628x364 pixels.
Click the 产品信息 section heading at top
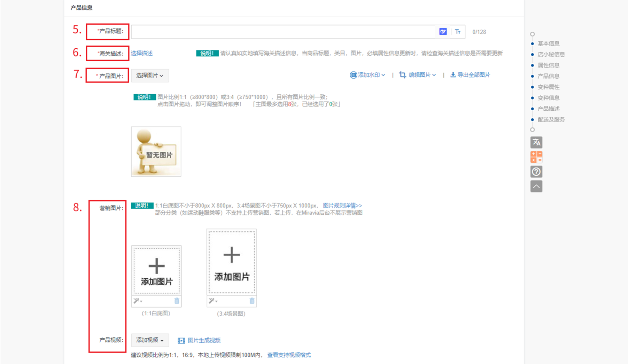(82, 8)
